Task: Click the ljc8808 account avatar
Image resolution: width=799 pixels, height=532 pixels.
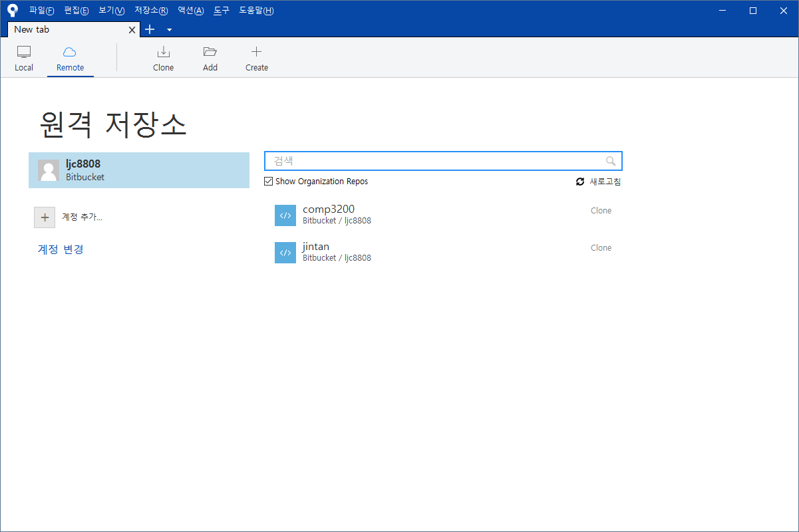Action: tap(49, 170)
